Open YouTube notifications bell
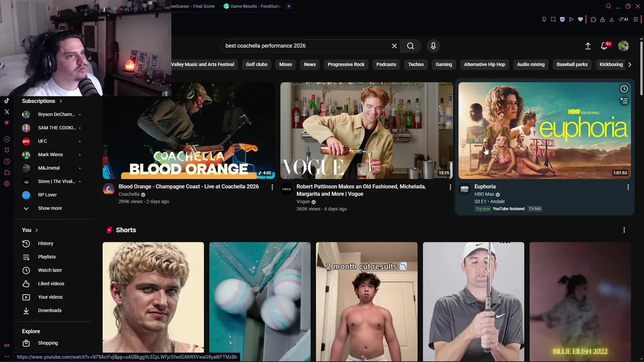This screenshot has height=362, width=644. click(605, 46)
